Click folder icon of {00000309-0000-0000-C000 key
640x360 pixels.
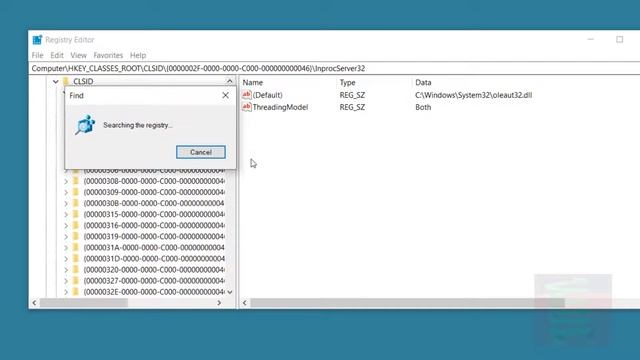point(76,192)
